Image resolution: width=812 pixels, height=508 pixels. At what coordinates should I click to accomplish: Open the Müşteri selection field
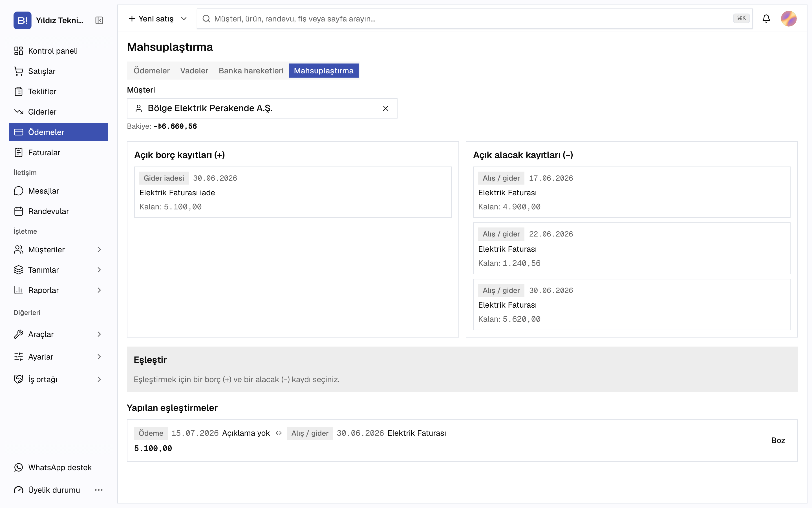click(x=262, y=108)
